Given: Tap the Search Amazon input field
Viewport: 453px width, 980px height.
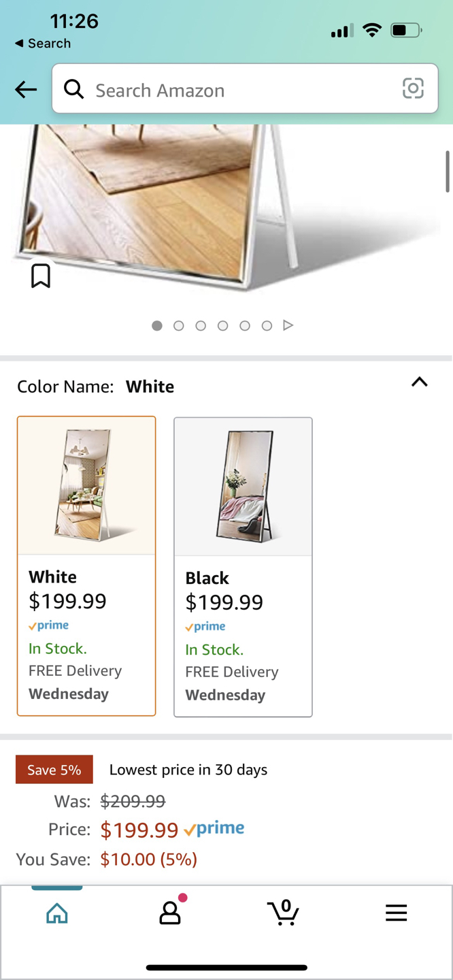Looking at the screenshot, I should click(245, 88).
